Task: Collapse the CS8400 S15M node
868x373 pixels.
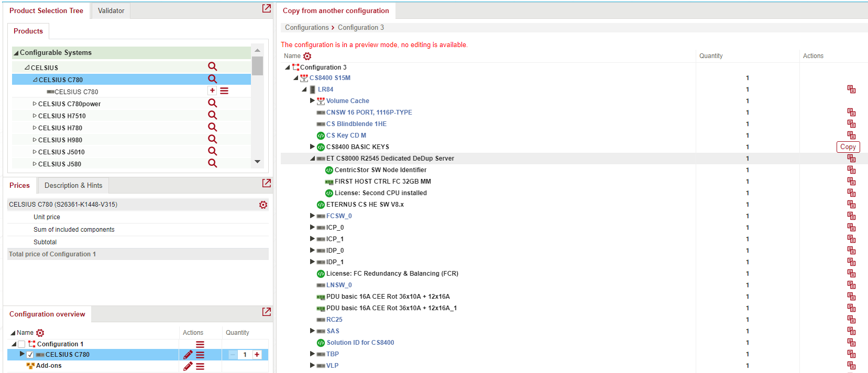Action: click(296, 78)
